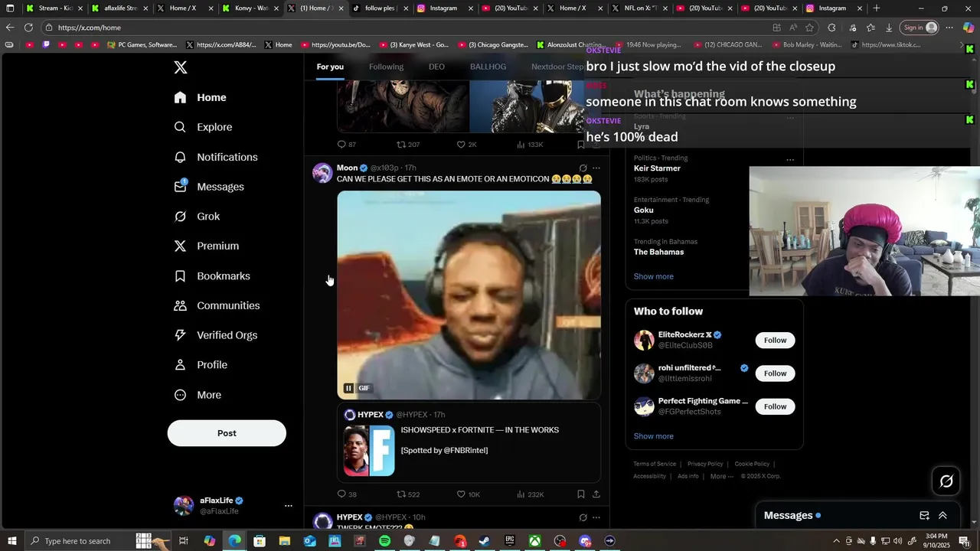The image size is (980, 551).
Task: Click the browser address bar
Action: pyautogui.click(x=406, y=28)
